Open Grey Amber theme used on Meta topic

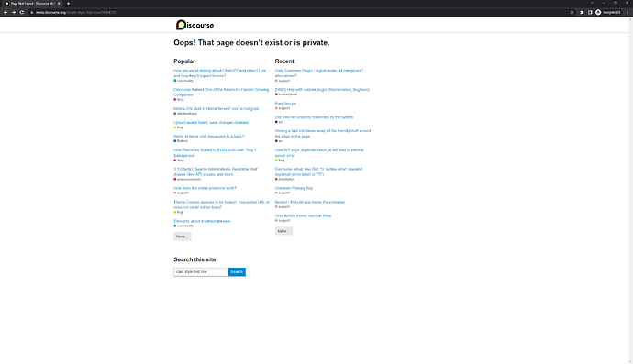[x=303, y=215]
